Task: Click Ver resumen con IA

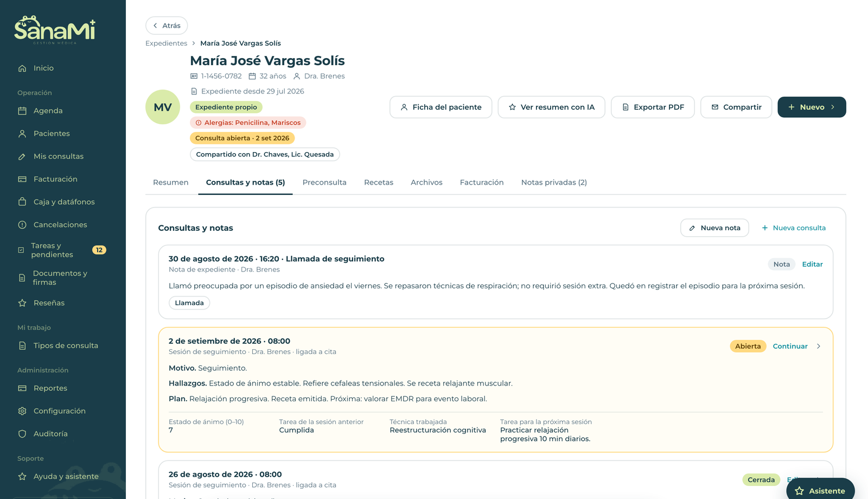Action: coord(551,107)
